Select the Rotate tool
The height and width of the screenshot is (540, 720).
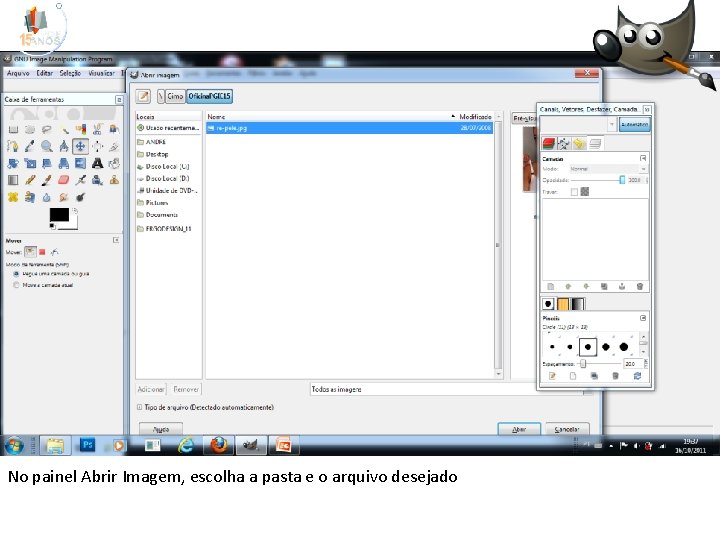point(13,163)
